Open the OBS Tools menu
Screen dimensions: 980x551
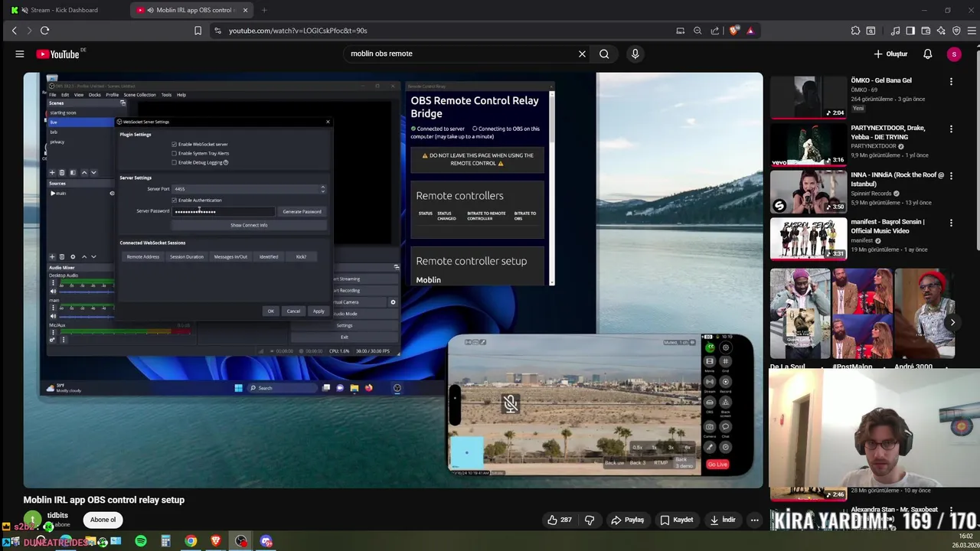pyautogui.click(x=166, y=95)
